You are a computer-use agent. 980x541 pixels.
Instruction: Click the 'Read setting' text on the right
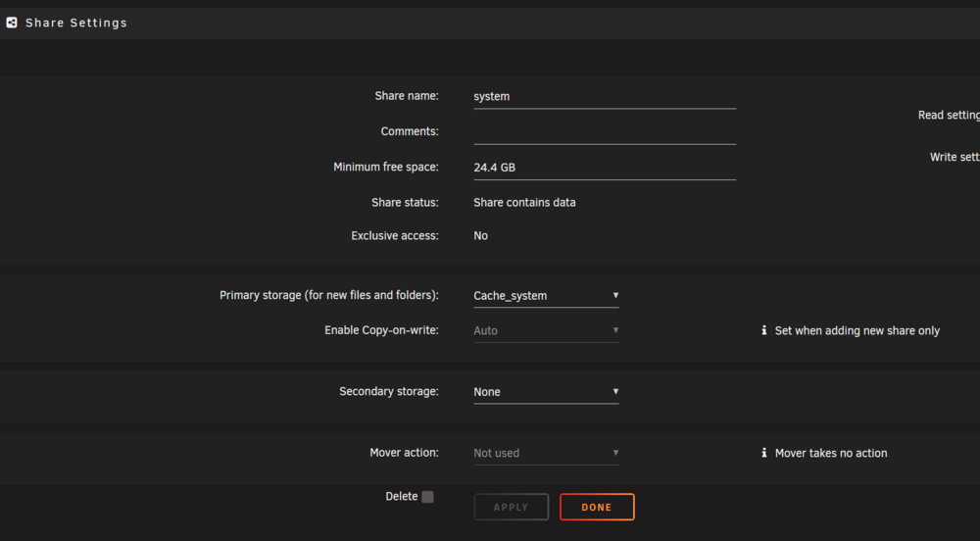pyautogui.click(x=949, y=115)
